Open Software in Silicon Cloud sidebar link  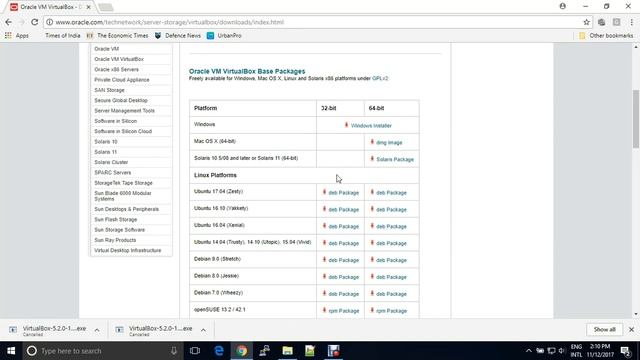pyautogui.click(x=123, y=131)
